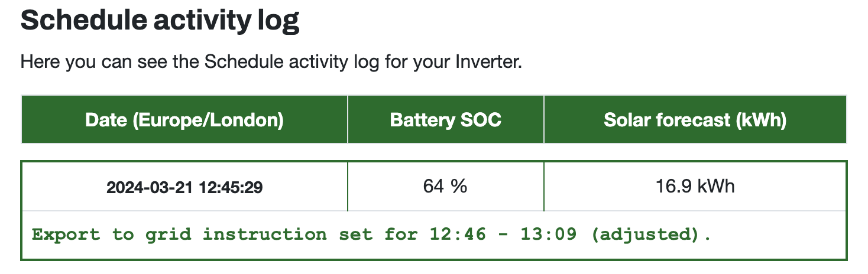Click the 16.9 kWh solar forecast value
The height and width of the screenshot is (274, 868).
(x=695, y=187)
